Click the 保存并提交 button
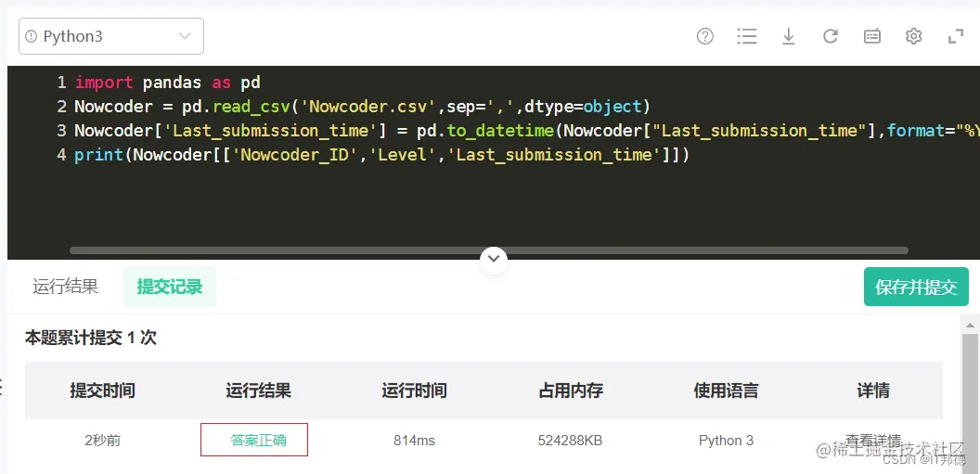The height and width of the screenshot is (474, 980). tap(916, 287)
